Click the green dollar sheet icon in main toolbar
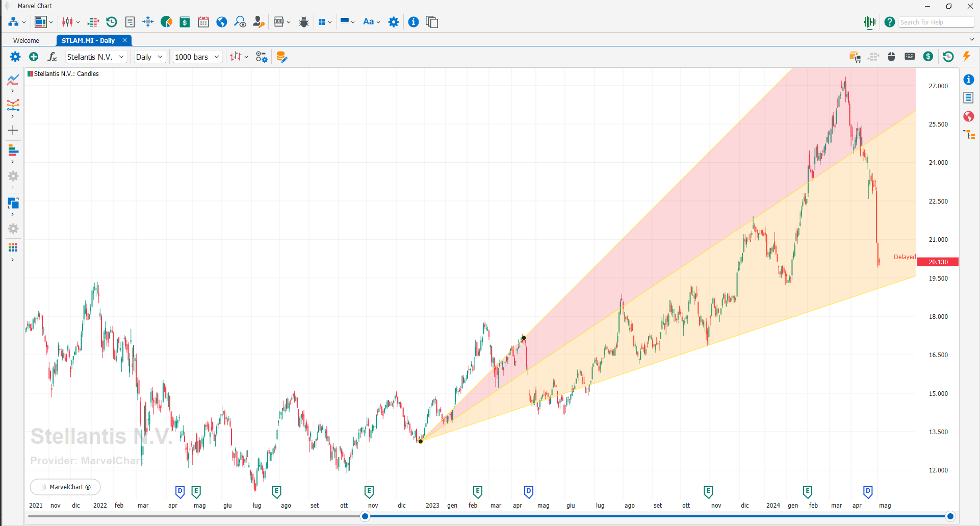Screen dimensions: 980x526 tap(185, 22)
